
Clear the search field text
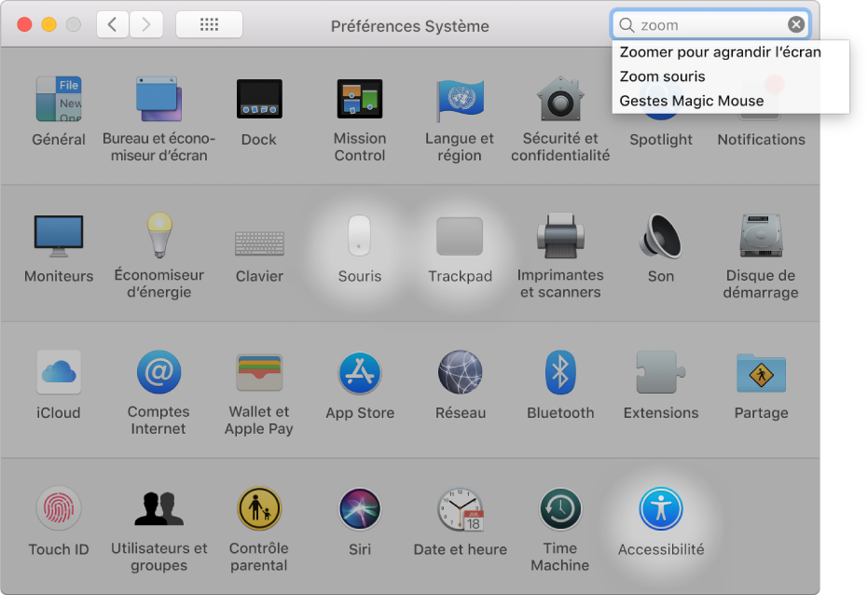click(x=796, y=24)
